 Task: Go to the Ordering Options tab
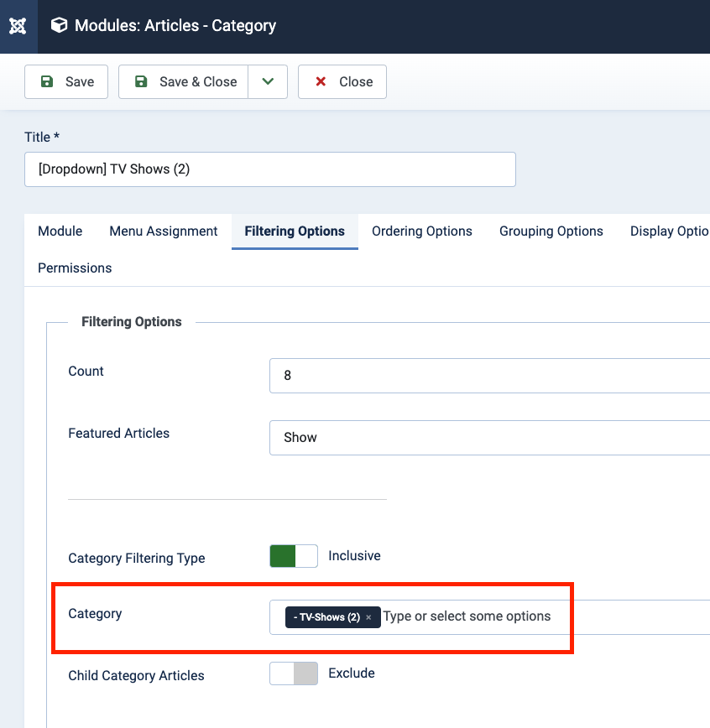coord(422,231)
